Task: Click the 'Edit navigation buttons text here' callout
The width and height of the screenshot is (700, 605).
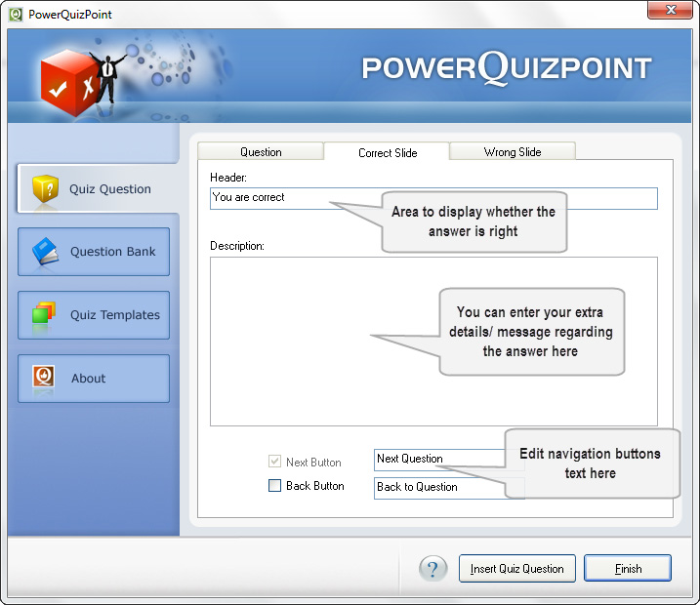Action: [590, 463]
